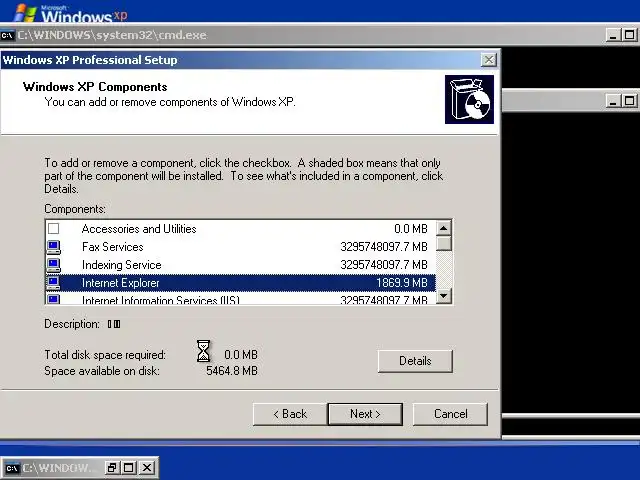Click the 1869.9 MB size value
640x480 pixels.
coord(402,283)
